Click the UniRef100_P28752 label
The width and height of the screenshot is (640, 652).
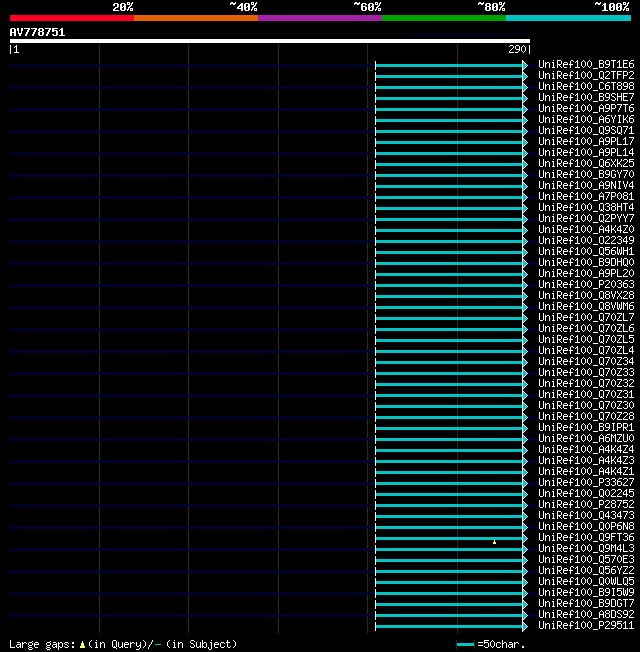[586, 504]
